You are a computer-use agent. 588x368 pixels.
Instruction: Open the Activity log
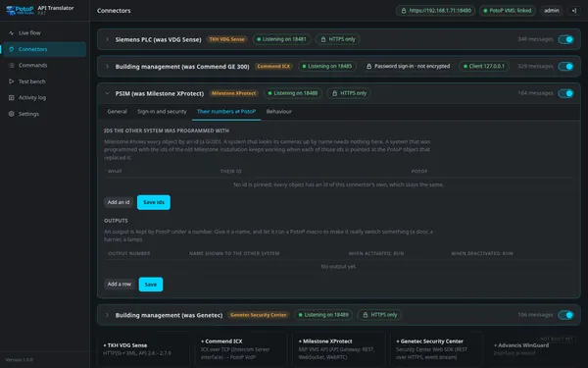click(x=44, y=97)
